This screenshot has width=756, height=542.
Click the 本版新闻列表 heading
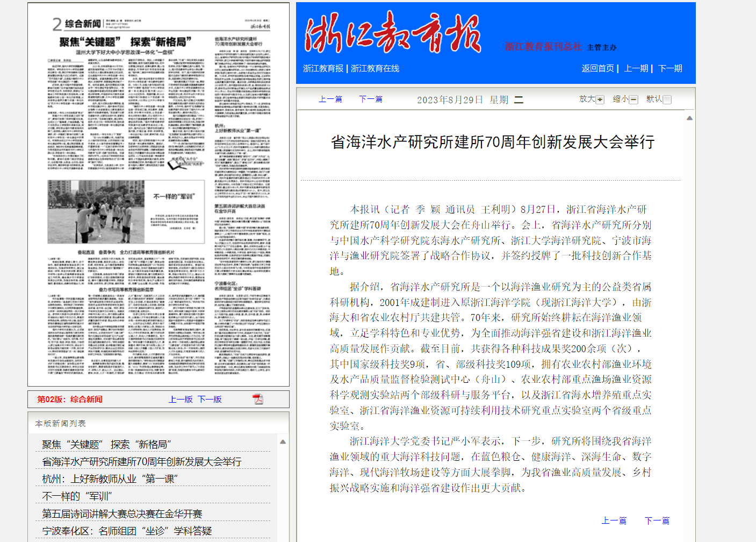(61, 424)
